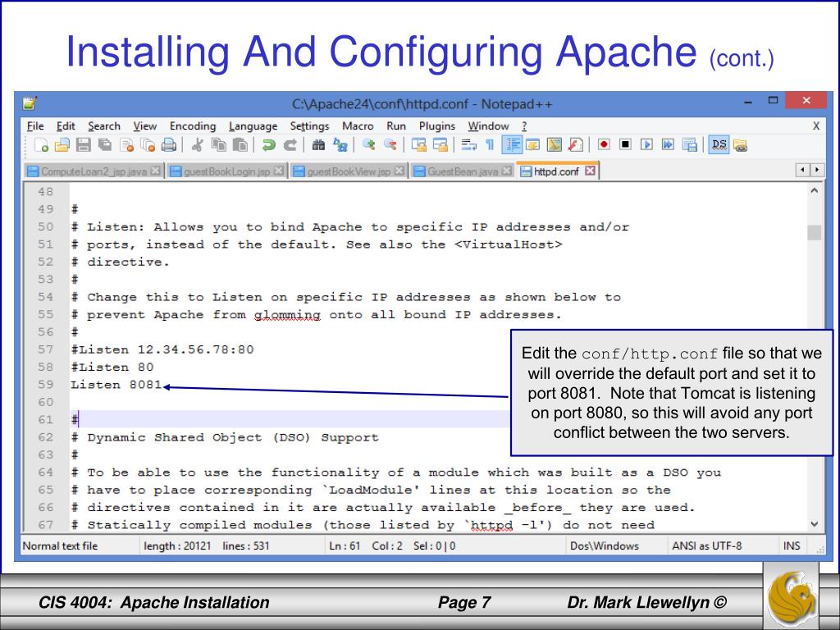Click the Open file folder icon
This screenshot has height=630, width=840.
pos(62,144)
